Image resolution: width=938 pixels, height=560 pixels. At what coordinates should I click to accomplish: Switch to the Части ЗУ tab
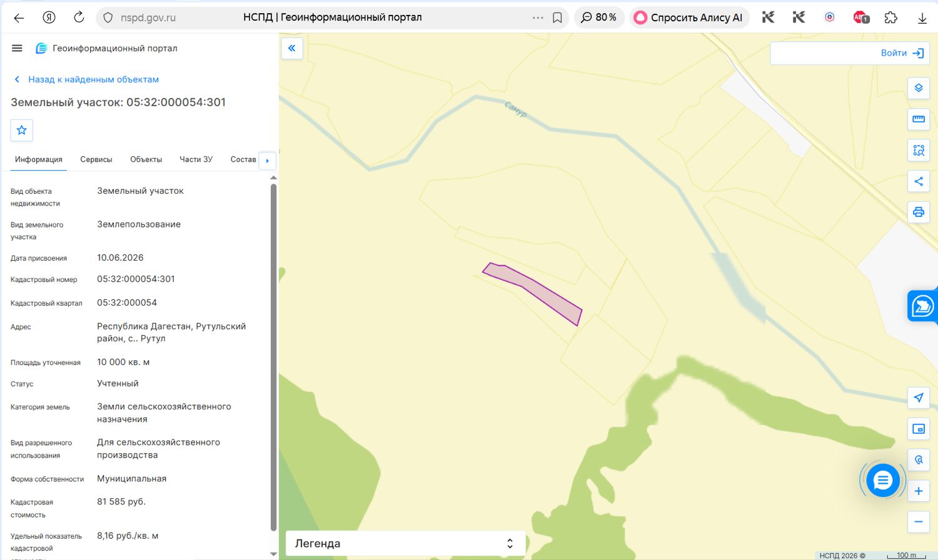point(196,159)
